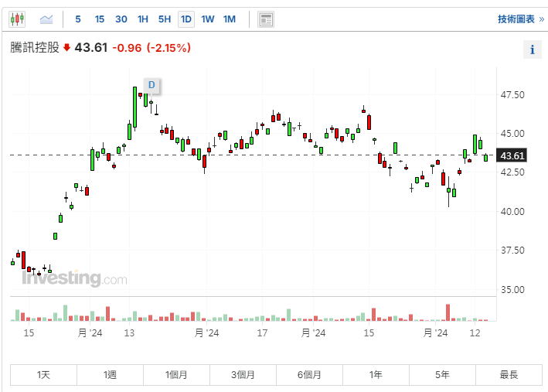Select the 3個月 range tab
548x392 pixels.
pyautogui.click(x=243, y=375)
